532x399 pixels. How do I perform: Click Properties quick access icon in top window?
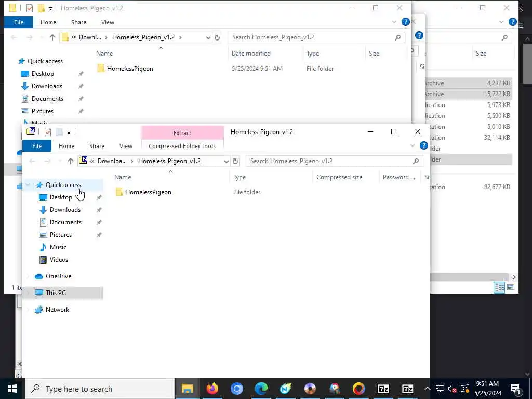point(30,8)
